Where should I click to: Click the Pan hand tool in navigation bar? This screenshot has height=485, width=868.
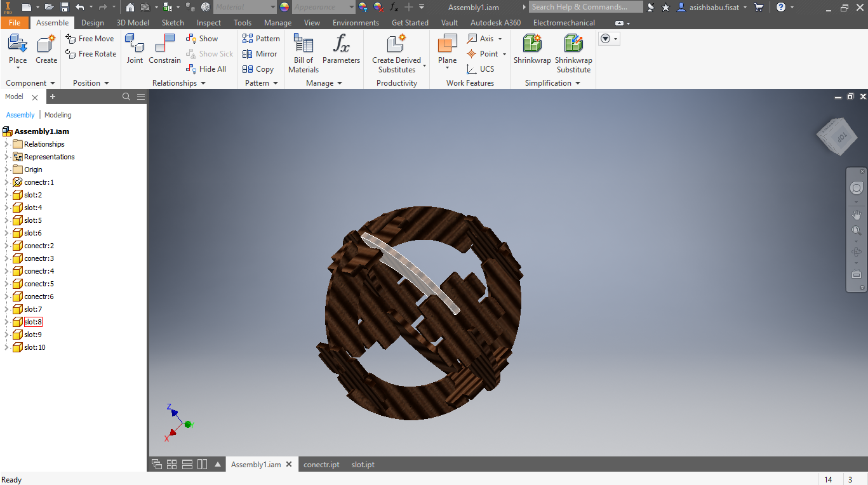tap(857, 215)
